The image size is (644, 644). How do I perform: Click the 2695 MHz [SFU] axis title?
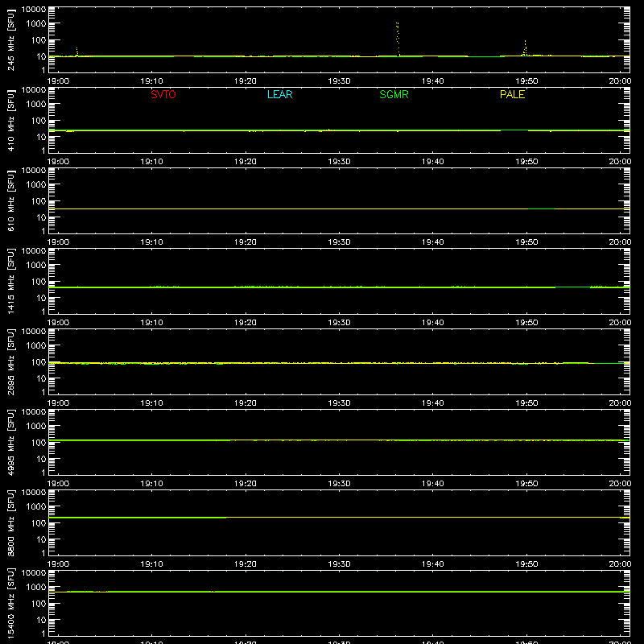tap(10, 361)
